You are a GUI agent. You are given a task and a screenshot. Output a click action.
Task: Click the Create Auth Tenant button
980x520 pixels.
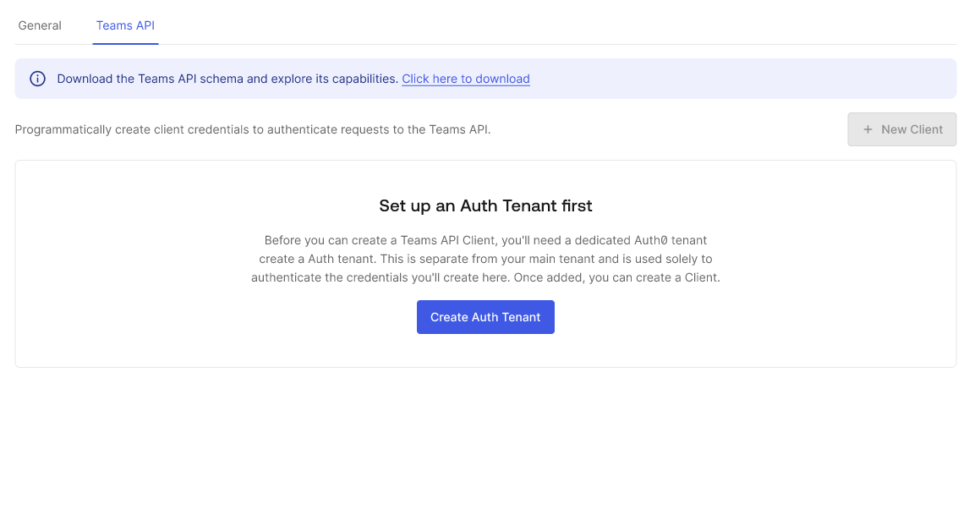(485, 317)
